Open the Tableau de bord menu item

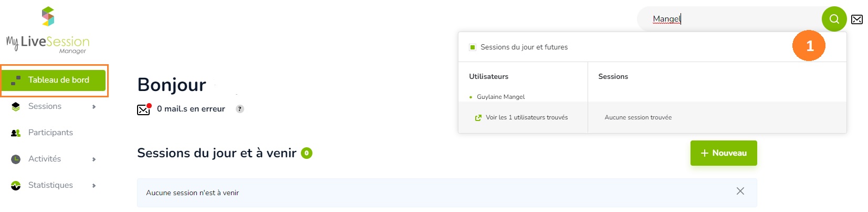point(54,80)
